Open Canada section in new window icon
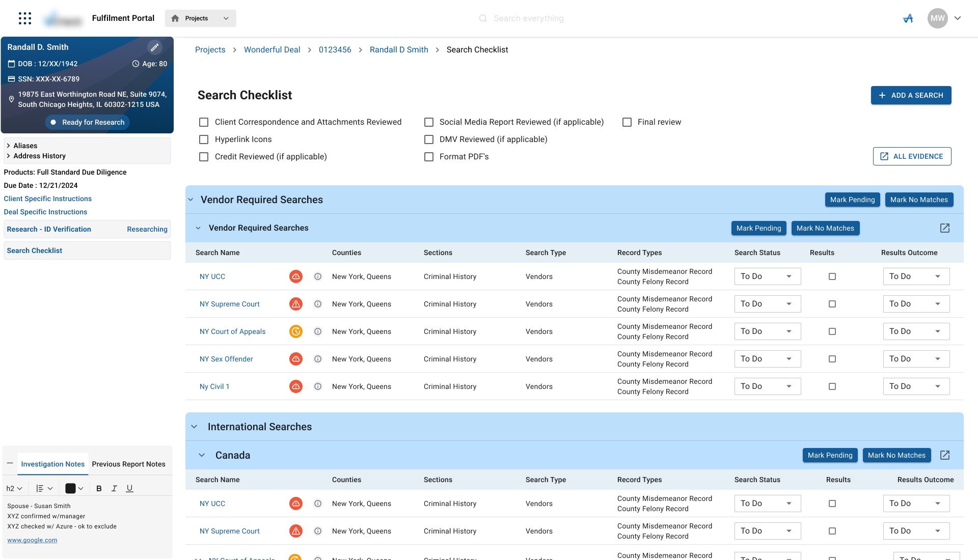 click(x=944, y=455)
